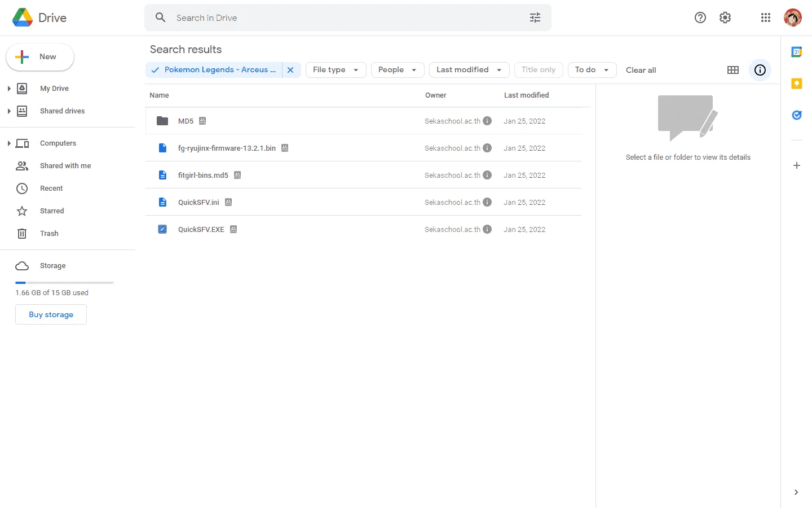Toggle the details info panel

(760, 70)
